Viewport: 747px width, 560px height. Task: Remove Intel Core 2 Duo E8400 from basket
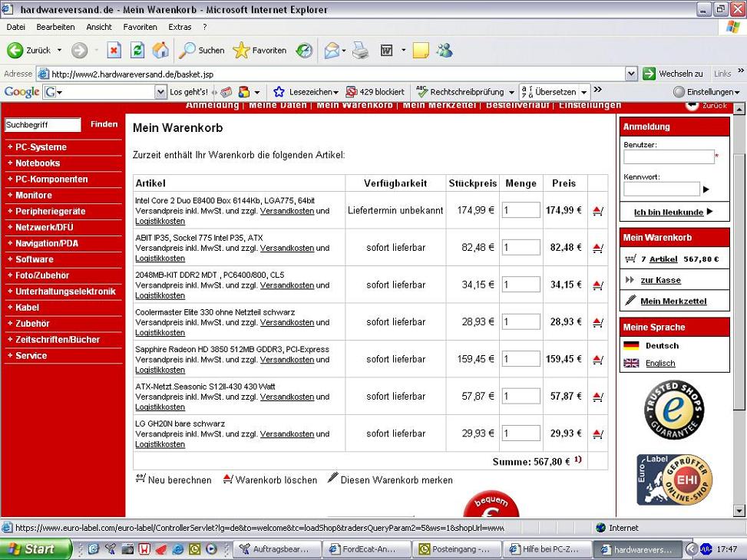tap(598, 210)
